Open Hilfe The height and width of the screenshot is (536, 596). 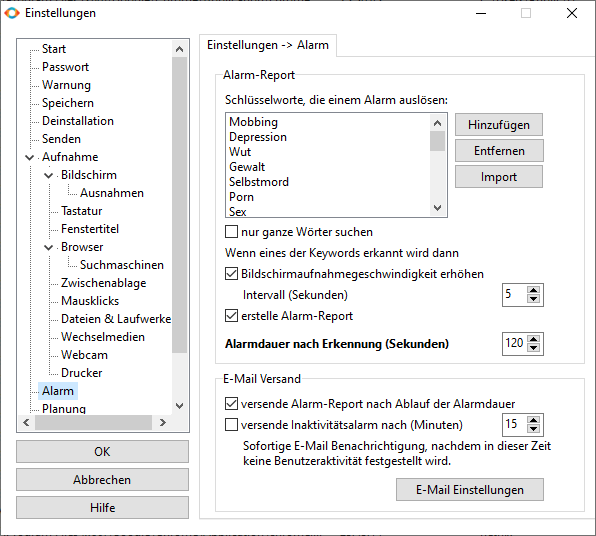(102, 507)
